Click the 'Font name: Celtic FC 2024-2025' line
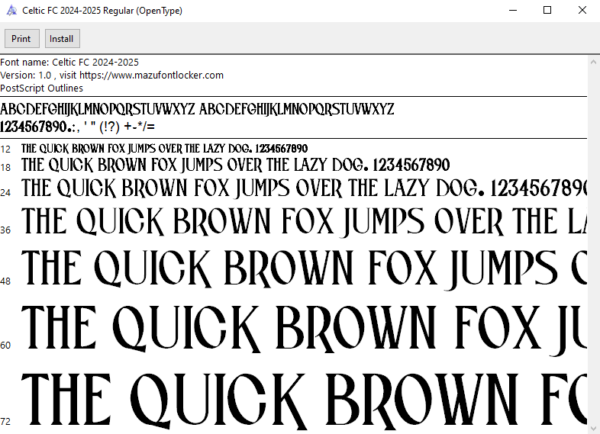Screen dimensions: 600x434 (69, 62)
